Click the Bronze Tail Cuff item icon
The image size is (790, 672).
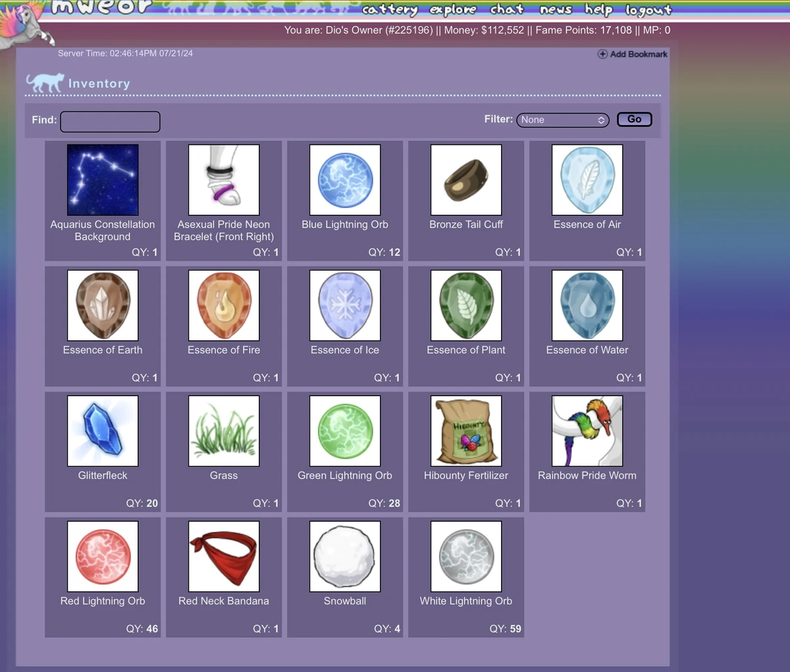[465, 180]
